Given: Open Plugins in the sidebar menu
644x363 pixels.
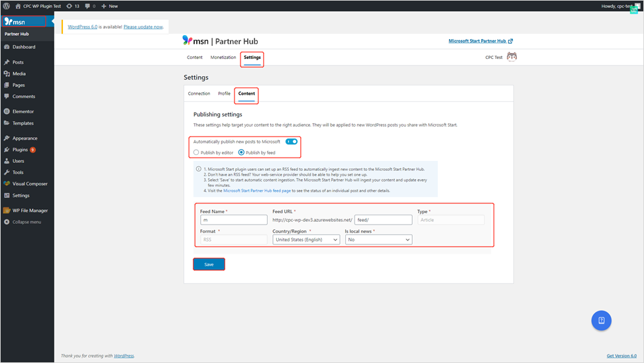Looking at the screenshot, I should tap(20, 150).
